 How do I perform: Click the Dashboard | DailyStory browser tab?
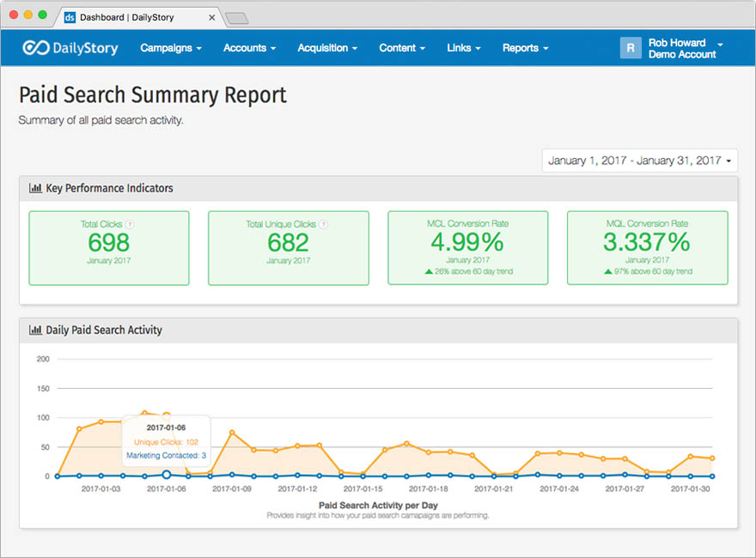(x=140, y=17)
